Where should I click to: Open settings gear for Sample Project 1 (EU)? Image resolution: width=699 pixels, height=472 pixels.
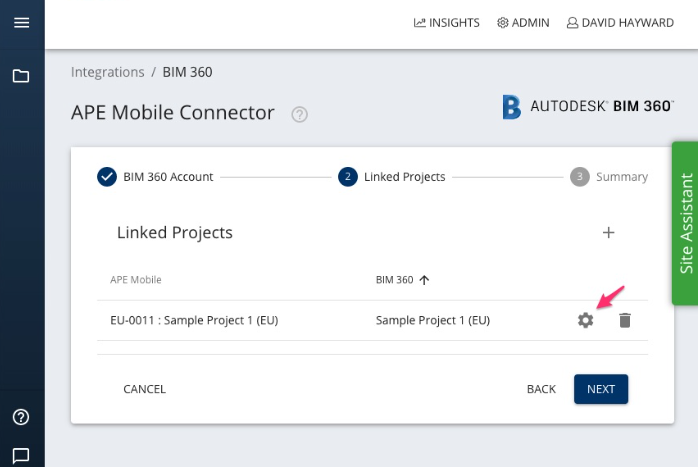[585, 320]
